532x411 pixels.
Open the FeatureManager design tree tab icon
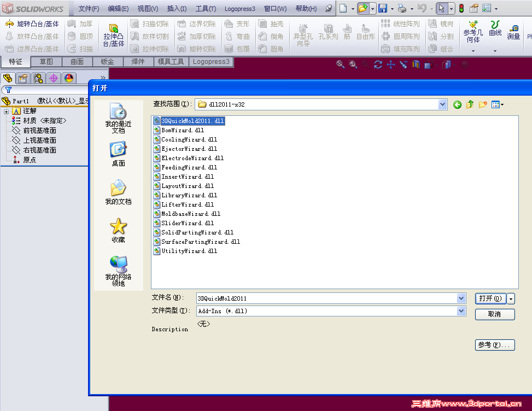tap(8, 78)
